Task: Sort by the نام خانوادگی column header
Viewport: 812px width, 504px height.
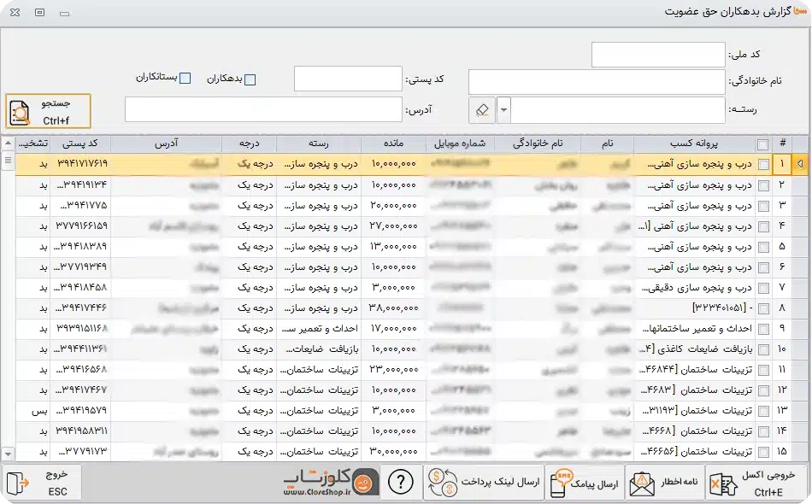Action: point(538,144)
